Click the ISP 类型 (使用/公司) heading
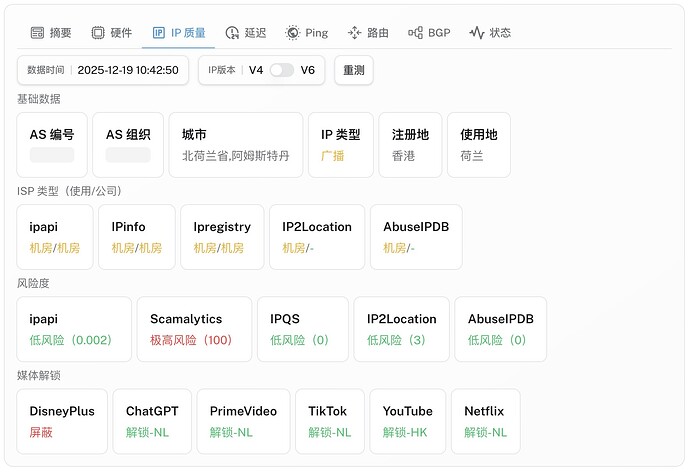 (x=69, y=191)
